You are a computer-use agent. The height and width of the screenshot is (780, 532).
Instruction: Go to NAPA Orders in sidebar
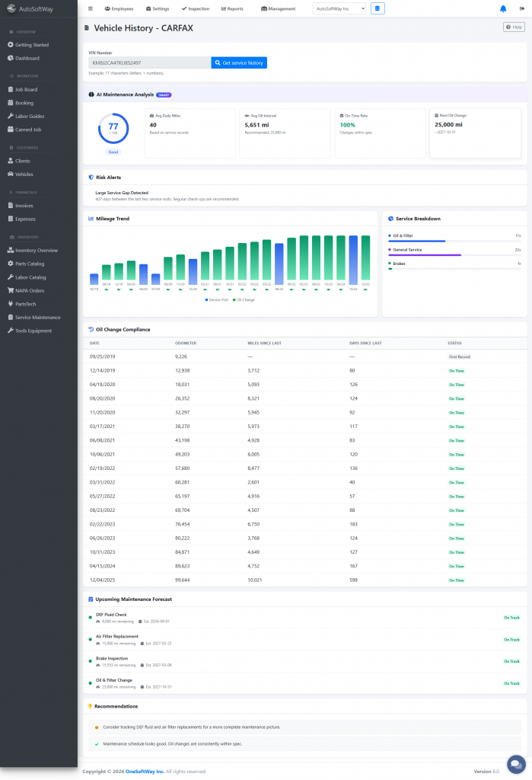(x=30, y=290)
